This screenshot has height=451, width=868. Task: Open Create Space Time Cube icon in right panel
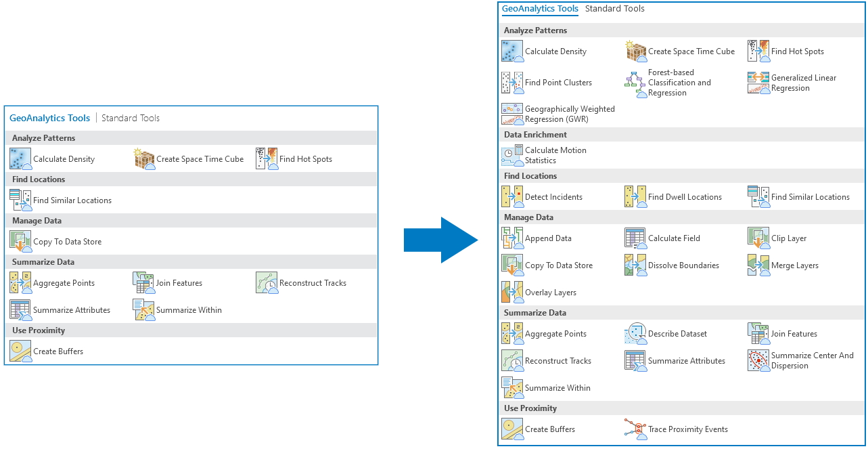(x=635, y=51)
